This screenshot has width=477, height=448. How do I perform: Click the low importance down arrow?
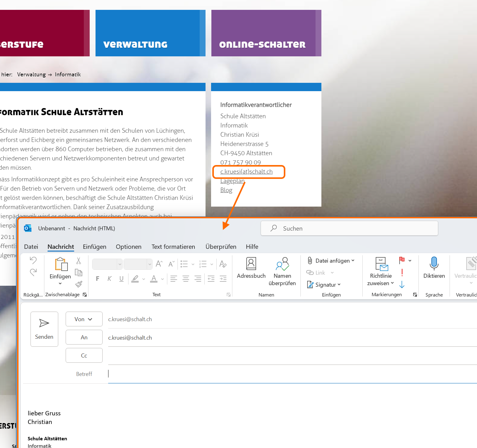[402, 285]
